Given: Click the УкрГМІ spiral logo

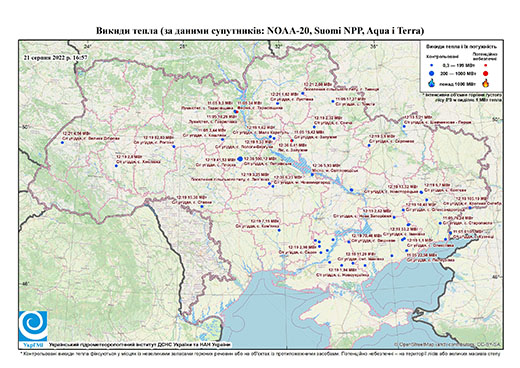Looking at the screenshot, I should click(x=33, y=326).
